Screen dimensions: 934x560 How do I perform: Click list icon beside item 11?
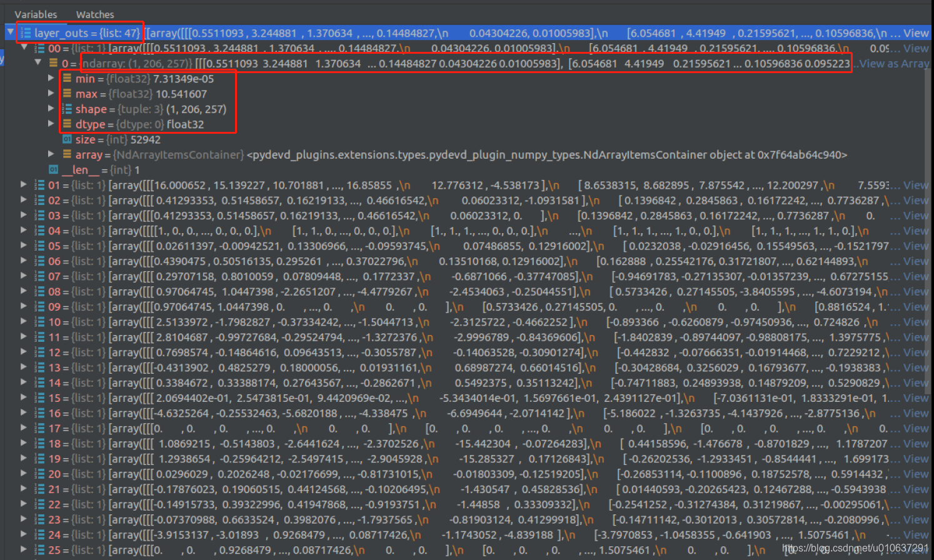point(39,337)
